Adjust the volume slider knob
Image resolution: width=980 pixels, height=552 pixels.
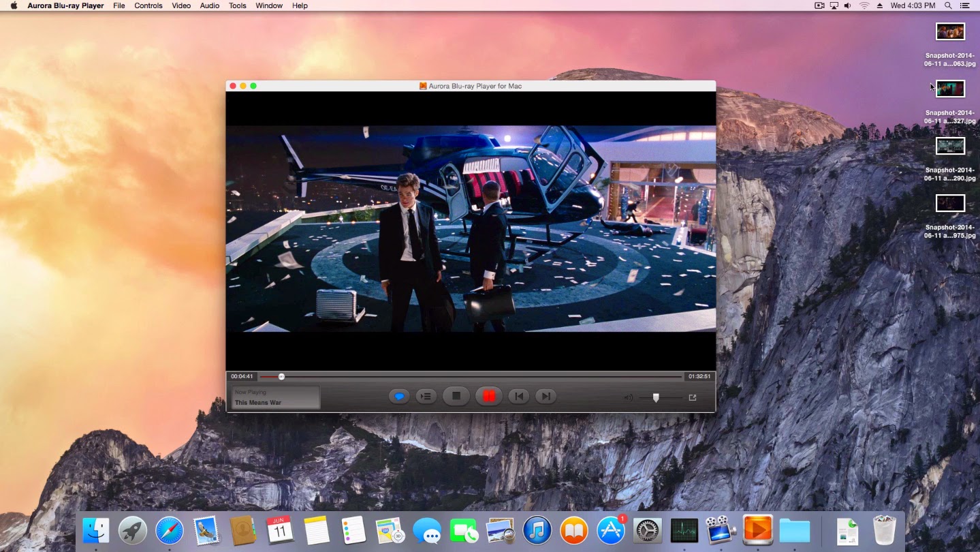pos(656,397)
